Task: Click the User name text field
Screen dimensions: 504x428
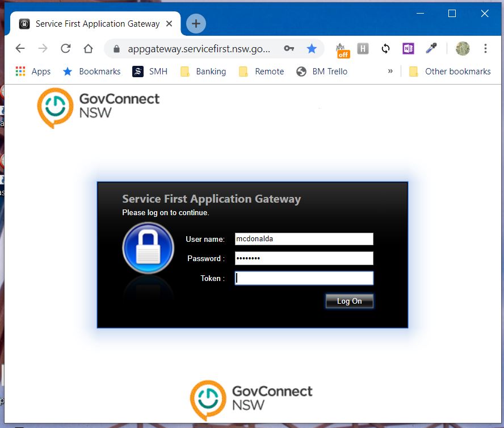Action: [304, 239]
